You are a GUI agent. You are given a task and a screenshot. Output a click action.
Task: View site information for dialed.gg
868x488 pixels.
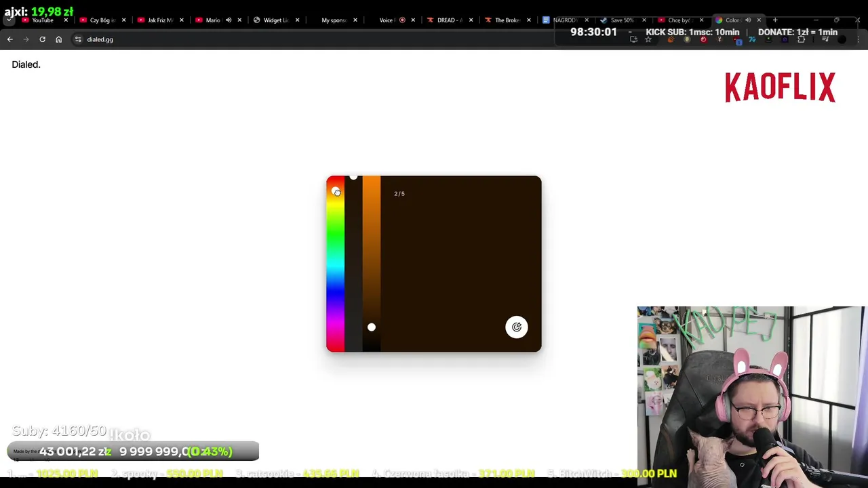point(78,39)
